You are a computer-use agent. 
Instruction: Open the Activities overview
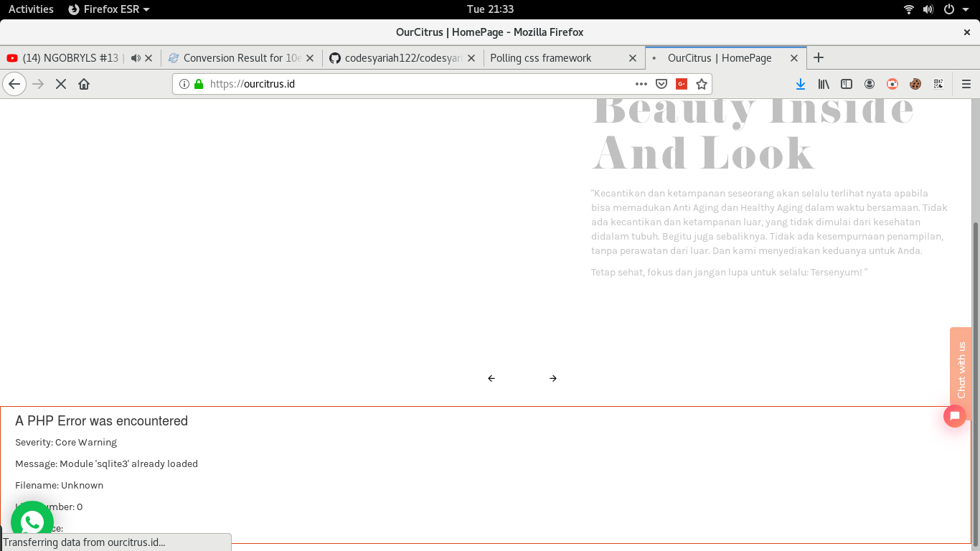(x=31, y=9)
